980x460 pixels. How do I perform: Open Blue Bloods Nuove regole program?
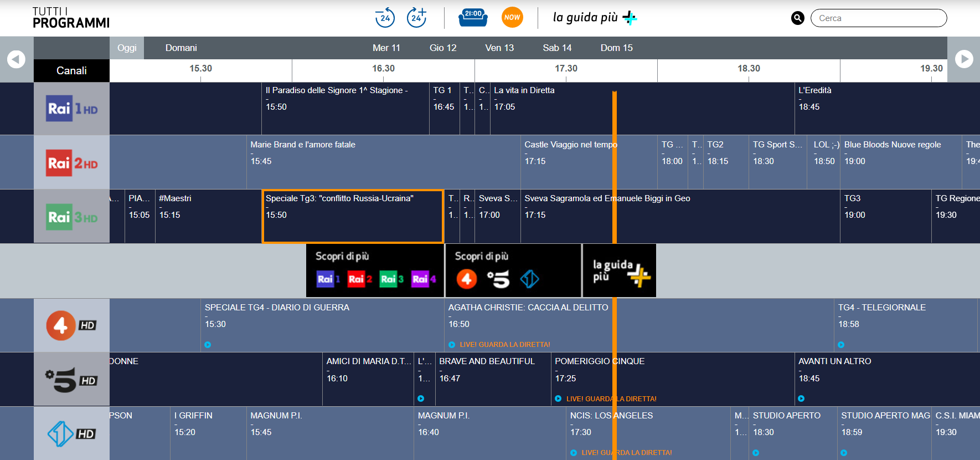901,162
